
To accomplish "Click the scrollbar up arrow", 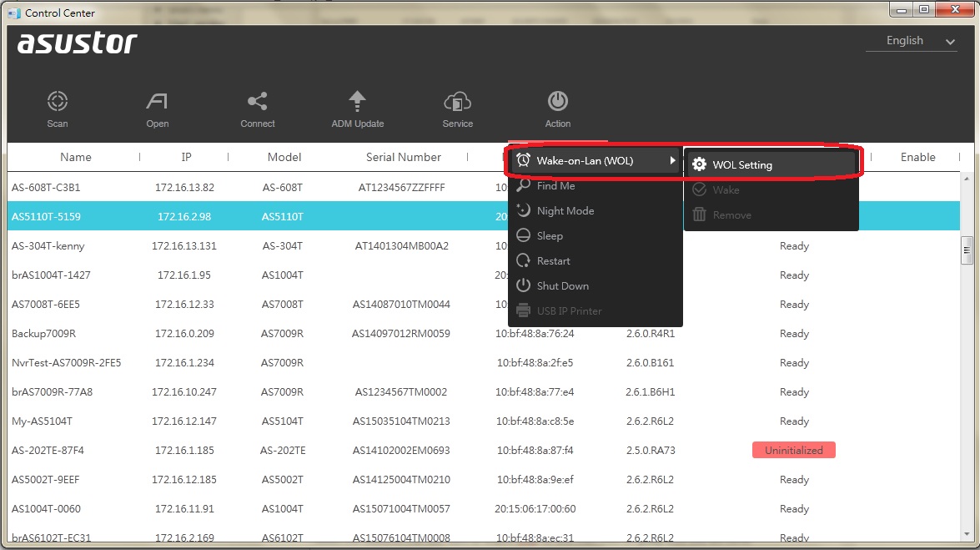I will coord(967,179).
